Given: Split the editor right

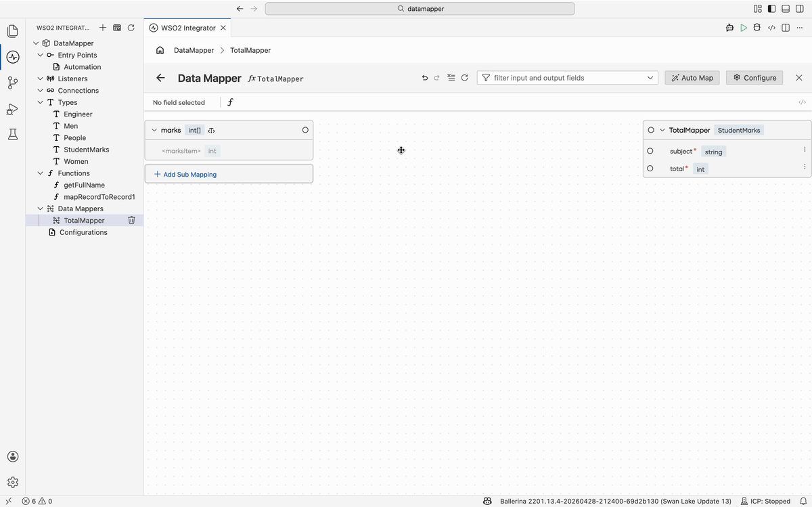Looking at the screenshot, I should tap(786, 28).
